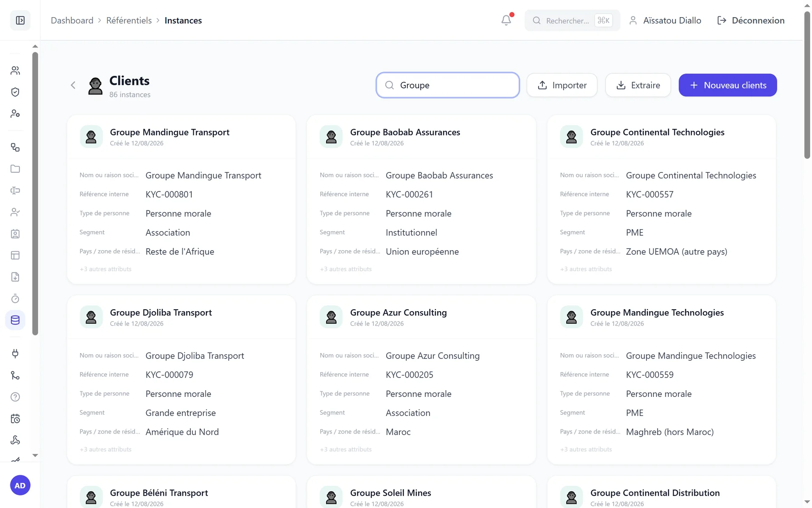The image size is (812, 508).
Task: Open the file download sidebar icon
Action: [15, 277]
